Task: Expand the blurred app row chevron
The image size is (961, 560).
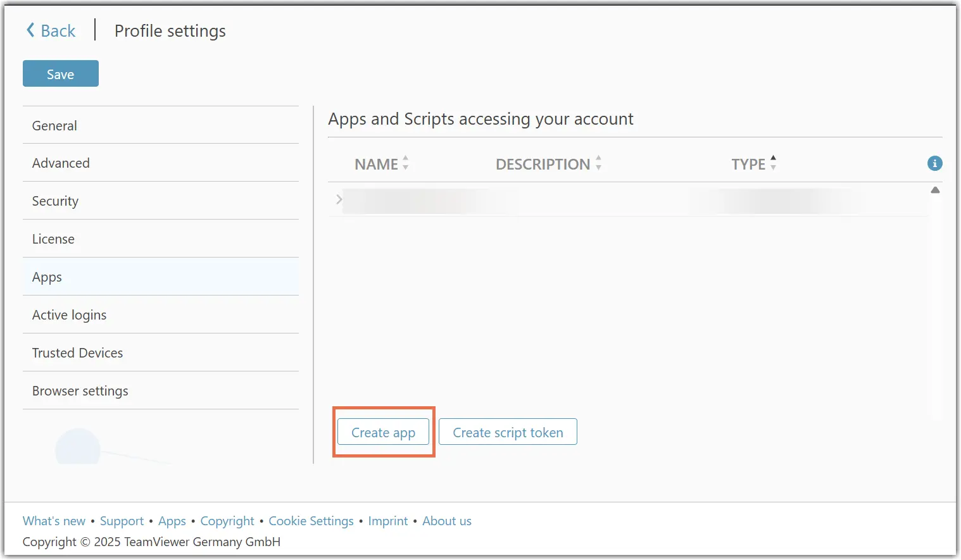Action: tap(339, 199)
